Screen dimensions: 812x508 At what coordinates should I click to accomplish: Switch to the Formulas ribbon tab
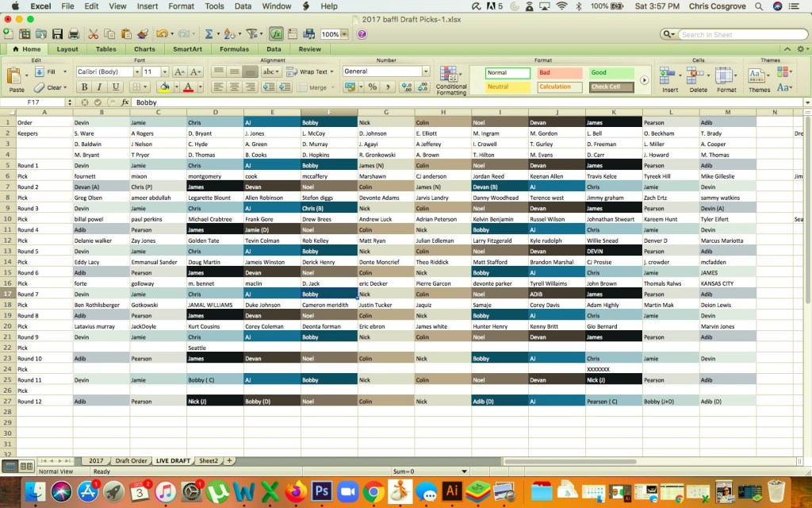(234, 49)
